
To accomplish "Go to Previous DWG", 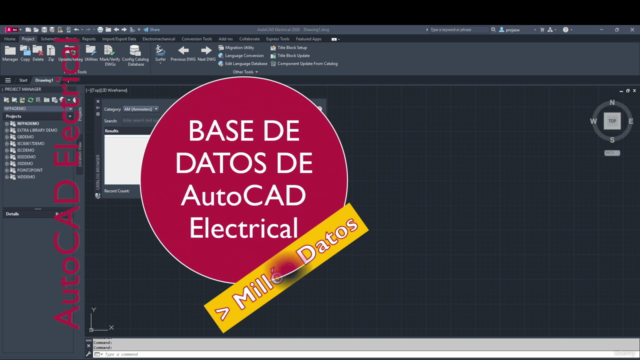I will click(x=183, y=53).
